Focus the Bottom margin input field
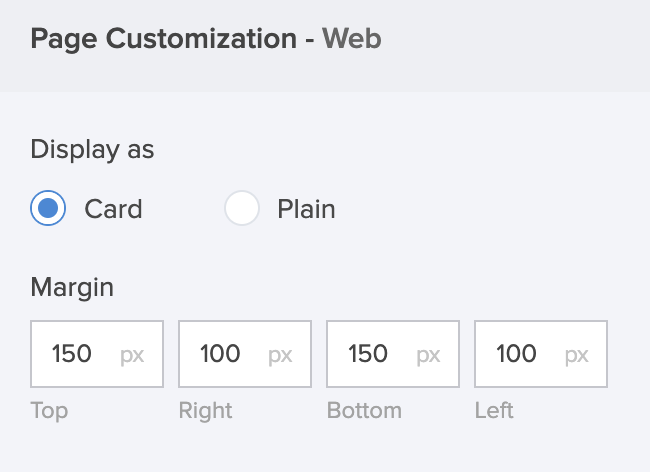 point(369,354)
